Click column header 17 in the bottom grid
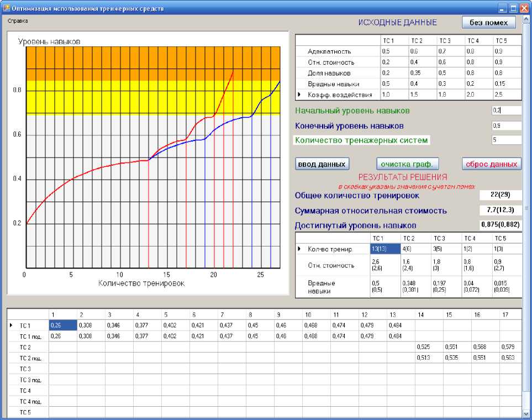Viewport: 532px width, 420px height. [x=506, y=314]
